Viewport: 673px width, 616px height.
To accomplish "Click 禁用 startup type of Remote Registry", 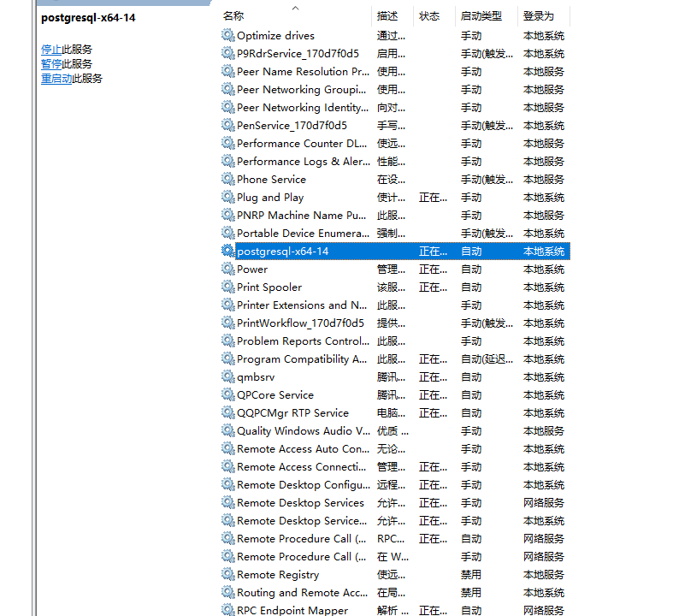I will [471, 575].
